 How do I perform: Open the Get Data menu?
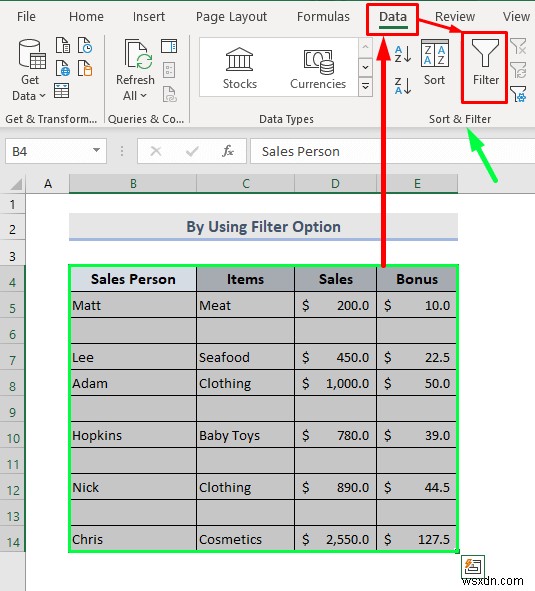[30, 70]
